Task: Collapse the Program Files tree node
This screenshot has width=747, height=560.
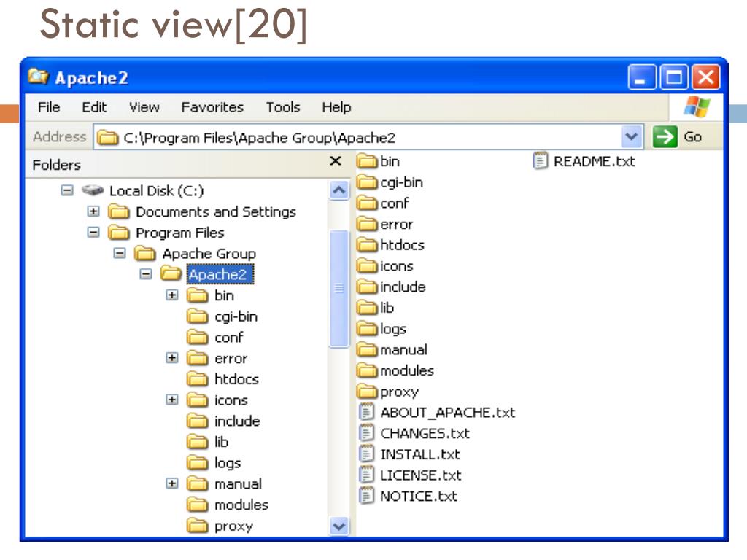Action: (x=93, y=232)
